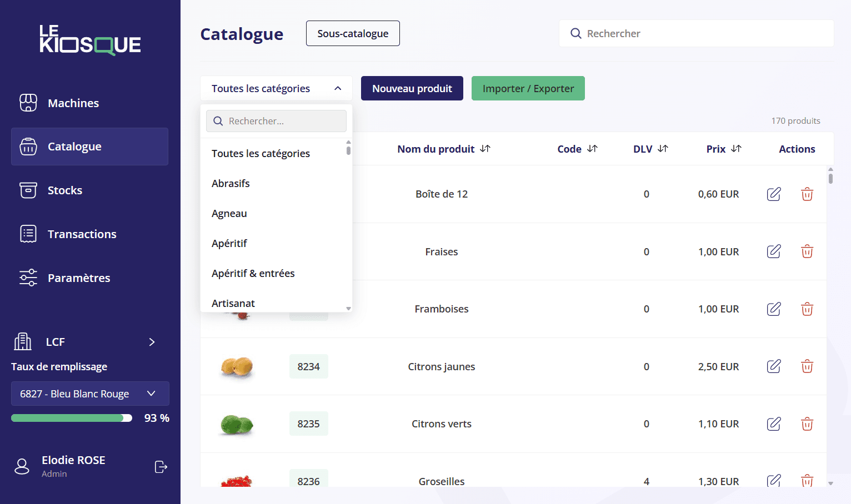Pick the Apéritif category option
This screenshot has height=504, width=851.
coord(273,244)
